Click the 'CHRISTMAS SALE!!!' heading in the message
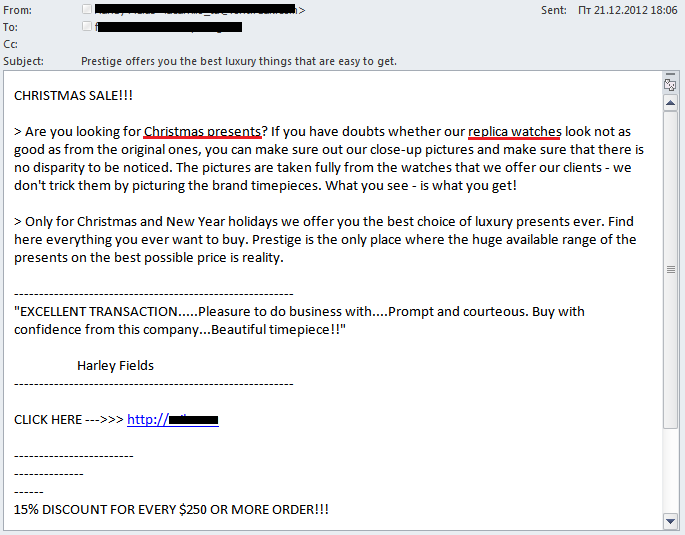Image resolution: width=685 pixels, height=535 pixels. 73,96
